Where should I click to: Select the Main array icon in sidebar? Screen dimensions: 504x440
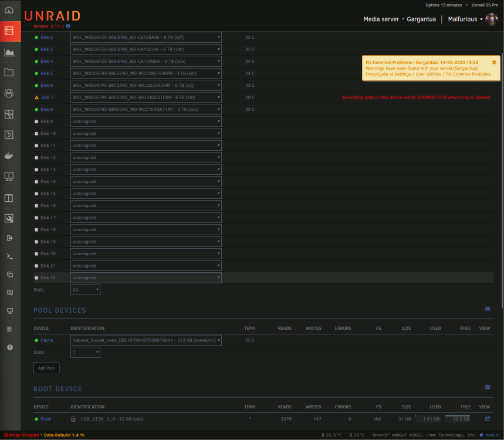pos(9,31)
